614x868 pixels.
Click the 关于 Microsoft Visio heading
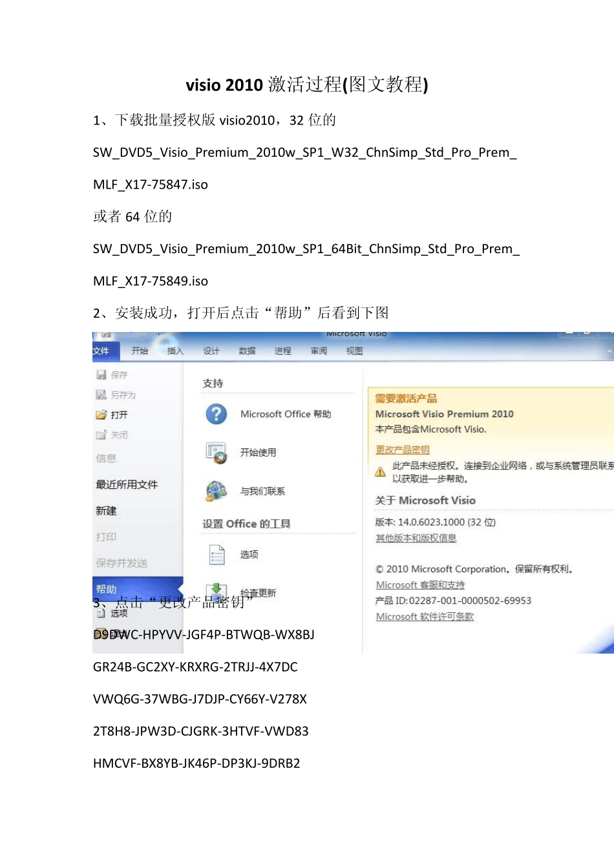coord(425,501)
